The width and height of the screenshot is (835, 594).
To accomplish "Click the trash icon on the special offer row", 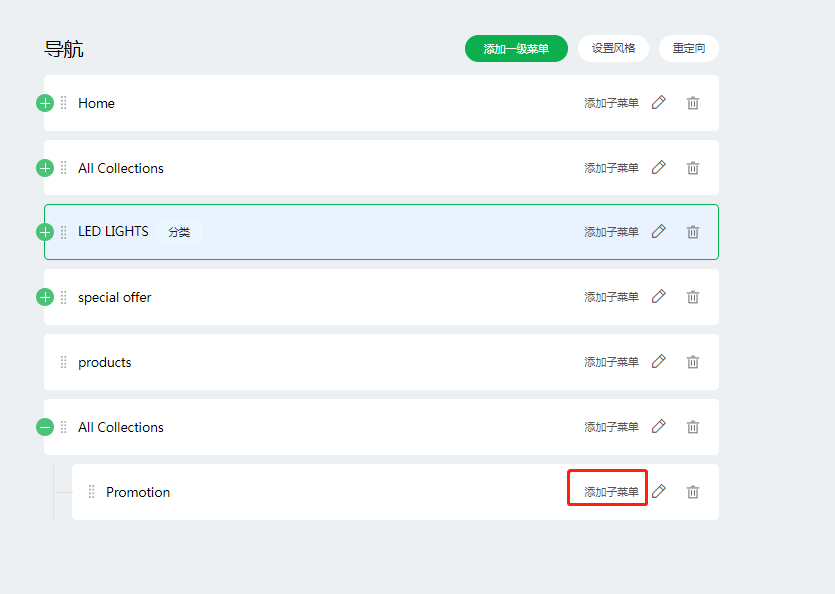I will coord(693,297).
